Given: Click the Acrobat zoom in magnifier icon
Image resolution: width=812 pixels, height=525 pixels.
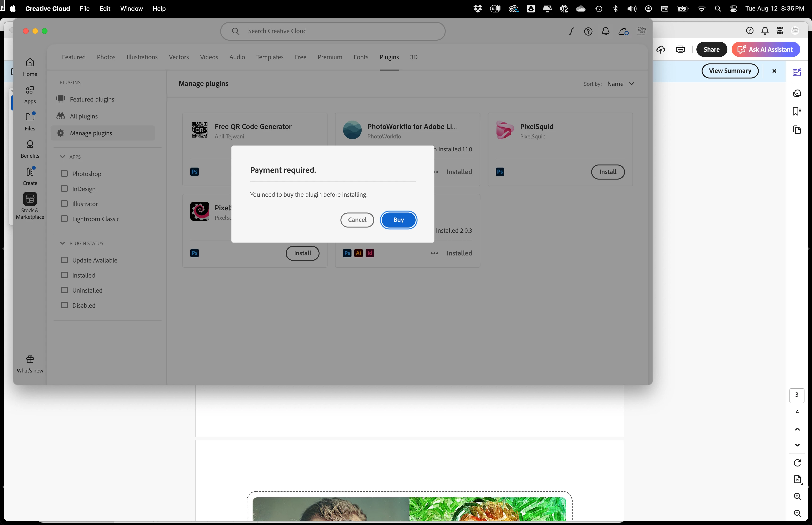Looking at the screenshot, I should tap(797, 496).
